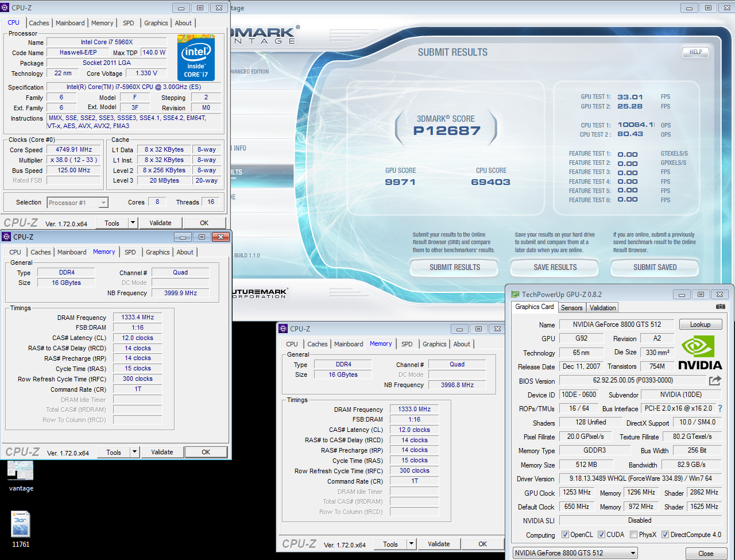Click the GPU-Z title bar app icon
735x560 pixels.
point(515,295)
